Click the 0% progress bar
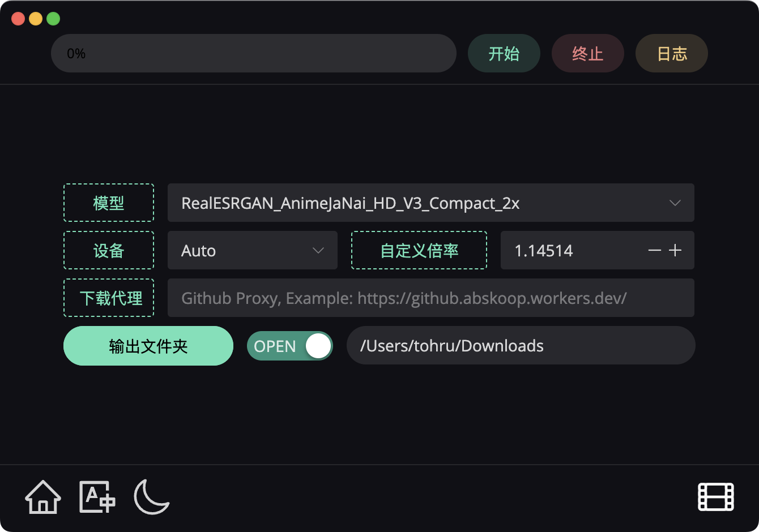759x532 pixels. [254, 53]
